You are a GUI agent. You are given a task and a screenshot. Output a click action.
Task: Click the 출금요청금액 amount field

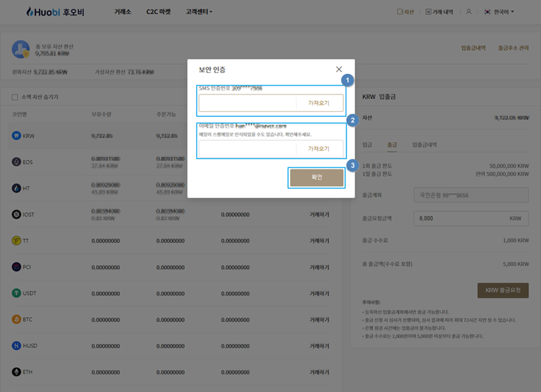click(471, 218)
